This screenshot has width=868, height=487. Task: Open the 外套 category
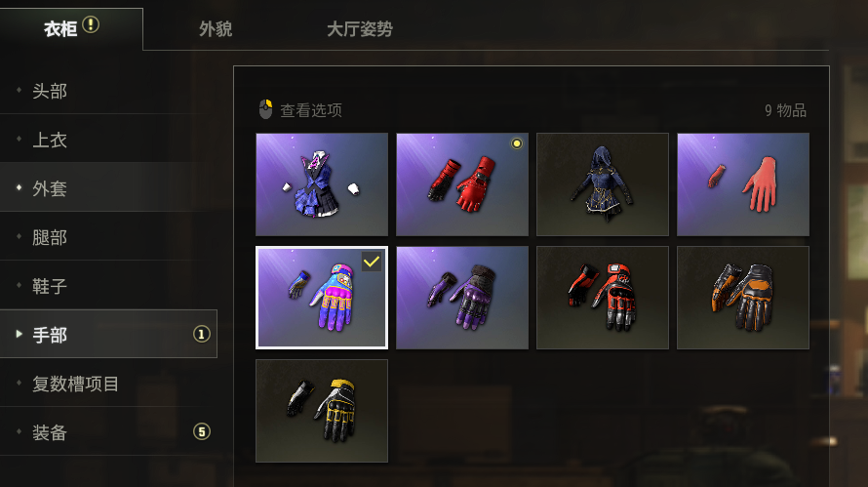(x=108, y=187)
